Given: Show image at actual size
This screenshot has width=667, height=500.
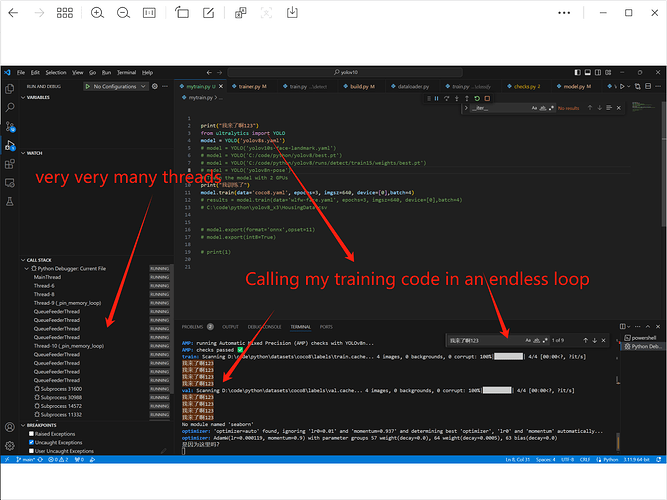Looking at the screenshot, I should tap(149, 13).
